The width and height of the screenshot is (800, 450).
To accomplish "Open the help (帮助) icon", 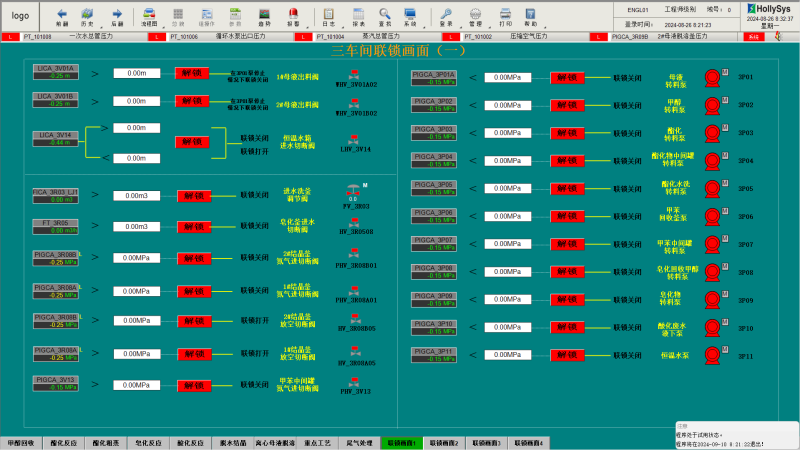I will (x=531, y=14).
